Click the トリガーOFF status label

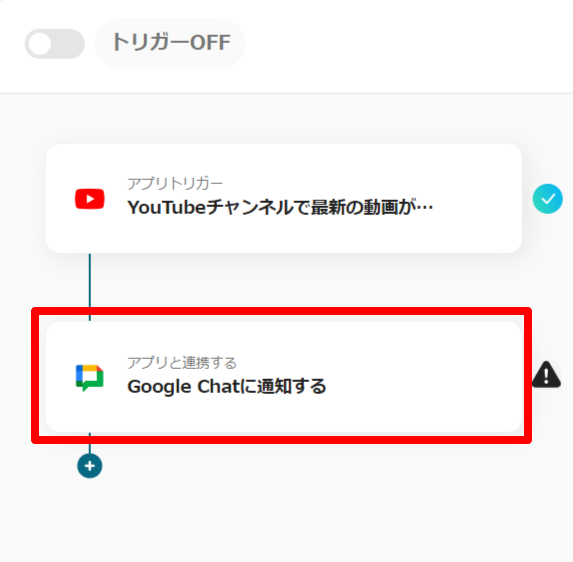coord(170,43)
